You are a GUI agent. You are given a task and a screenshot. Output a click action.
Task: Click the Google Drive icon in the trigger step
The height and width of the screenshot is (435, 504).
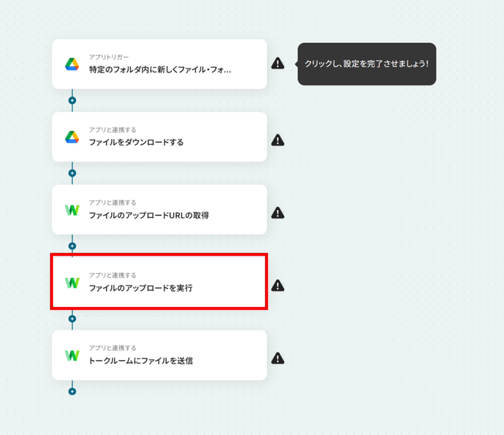pos(72,64)
